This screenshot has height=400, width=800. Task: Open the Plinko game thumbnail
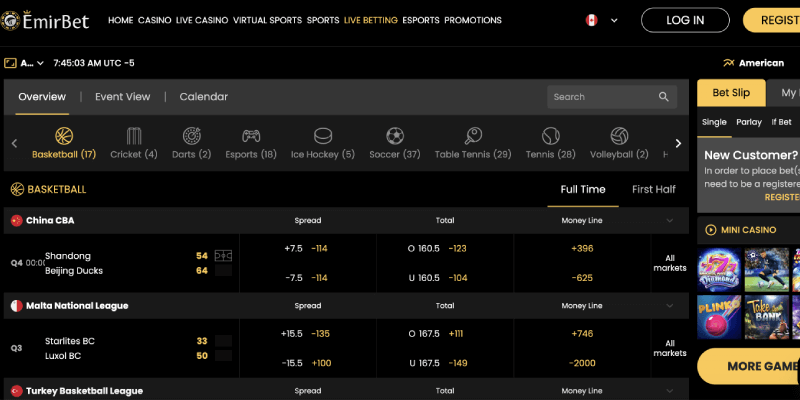coord(719,317)
